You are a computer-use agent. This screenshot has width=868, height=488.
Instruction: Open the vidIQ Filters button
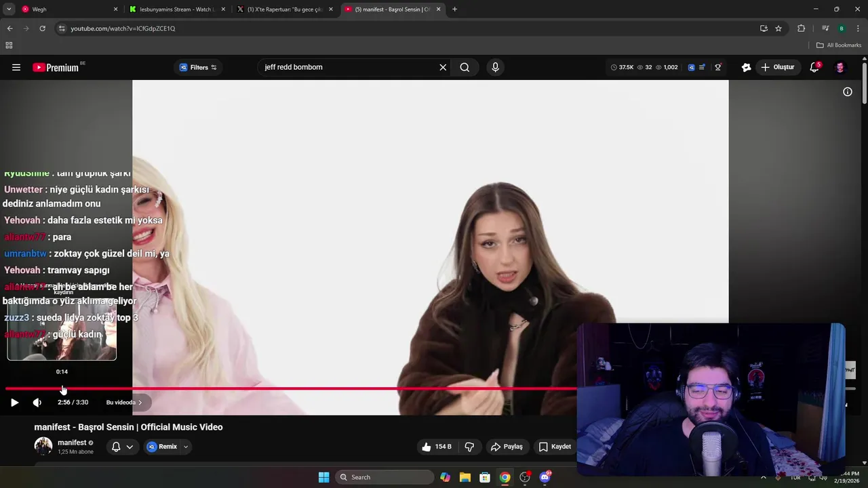pos(198,67)
